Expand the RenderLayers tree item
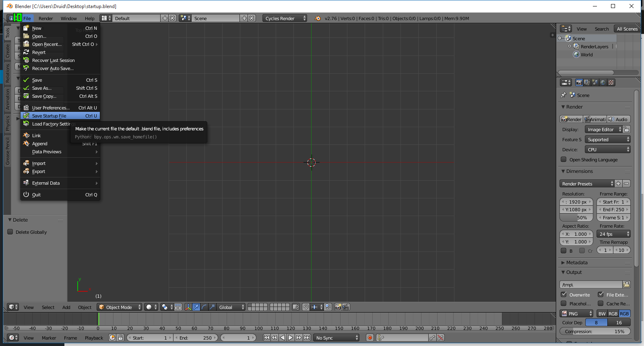Image resolution: width=644 pixels, height=346 pixels. point(570,46)
